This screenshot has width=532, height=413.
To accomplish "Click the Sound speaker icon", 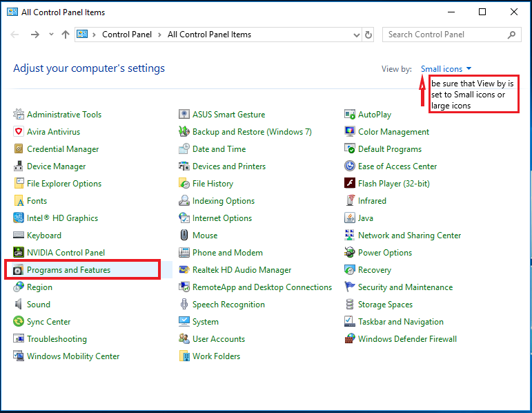I will 19,304.
